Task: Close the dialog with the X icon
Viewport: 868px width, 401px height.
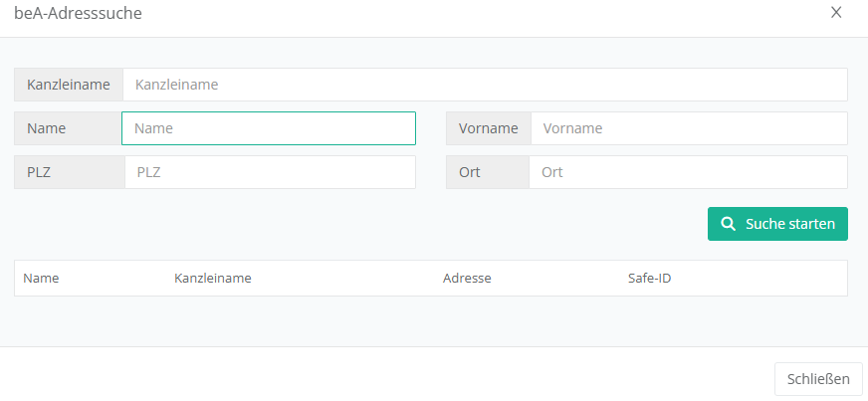Action: coord(836,13)
